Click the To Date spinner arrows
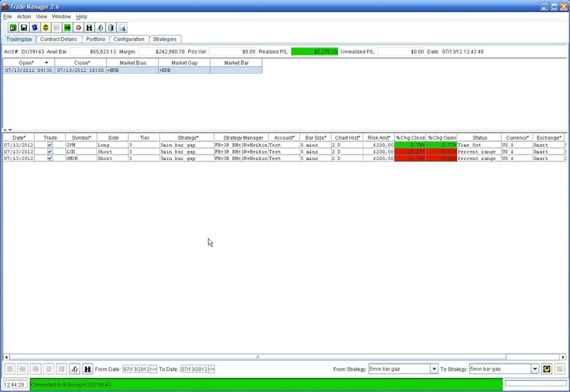Viewport: 570px width, 392px height. pyautogui.click(x=211, y=369)
